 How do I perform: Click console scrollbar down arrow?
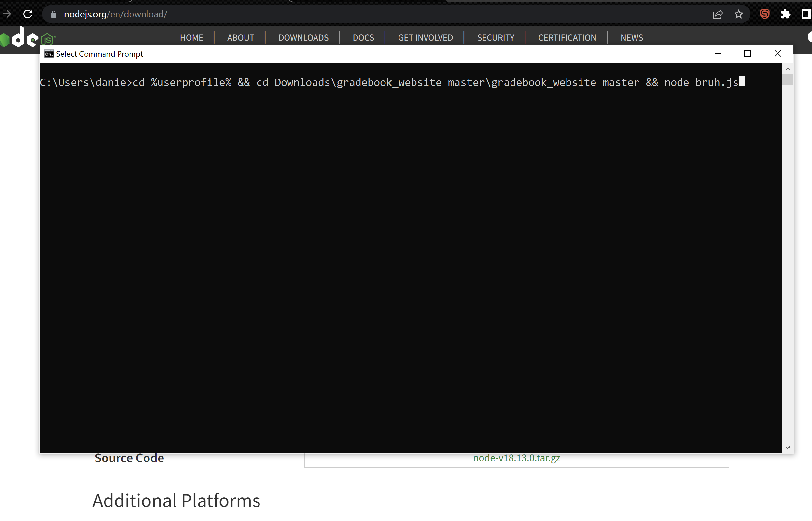787,447
